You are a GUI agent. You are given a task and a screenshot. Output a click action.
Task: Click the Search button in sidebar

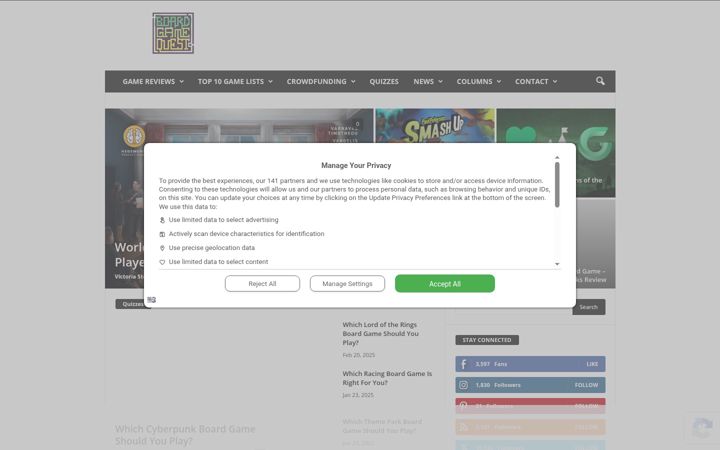point(588,307)
